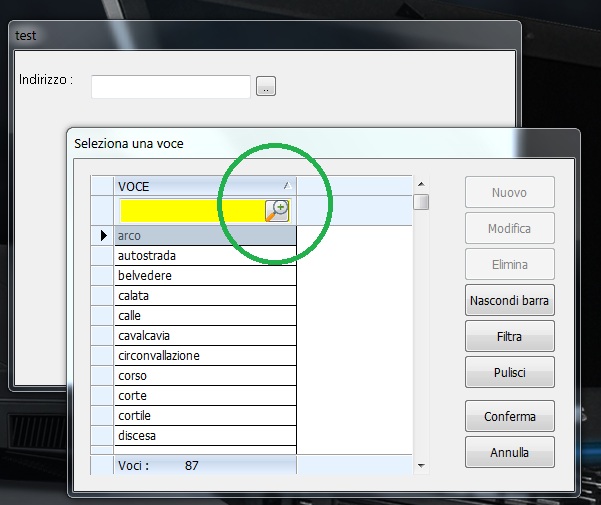
Task: Click the vertical scrollbar thumb
Action: [421, 202]
